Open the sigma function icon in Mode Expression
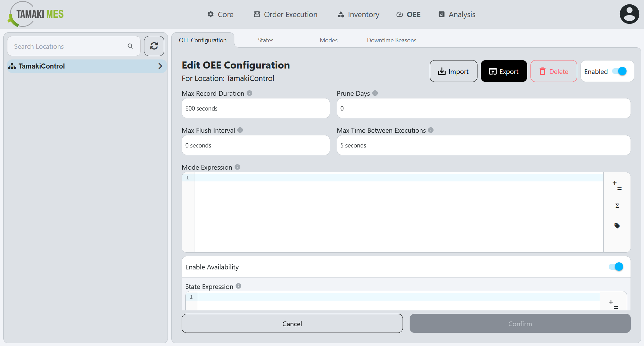 click(617, 205)
